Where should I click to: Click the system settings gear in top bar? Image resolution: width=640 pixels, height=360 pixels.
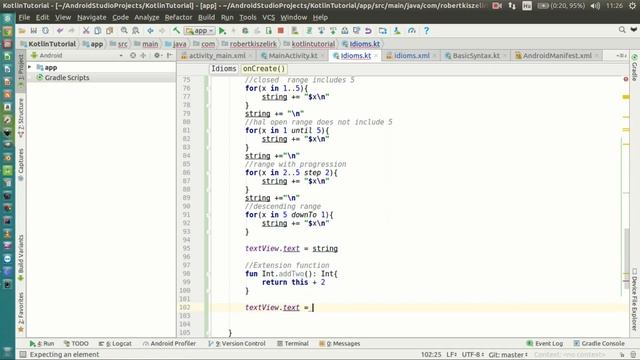pyautogui.click(x=632, y=6)
